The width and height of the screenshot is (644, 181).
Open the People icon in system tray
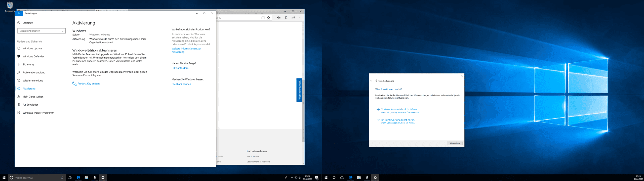pyautogui.click(x=286, y=178)
